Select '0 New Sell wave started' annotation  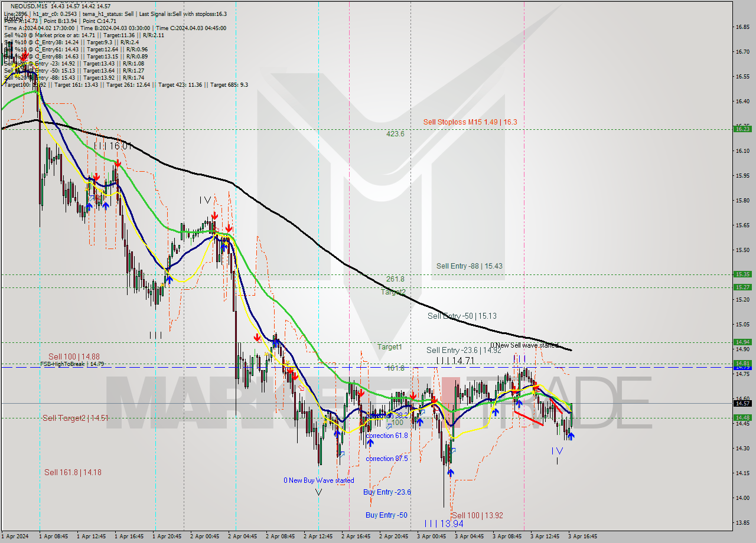(524, 345)
